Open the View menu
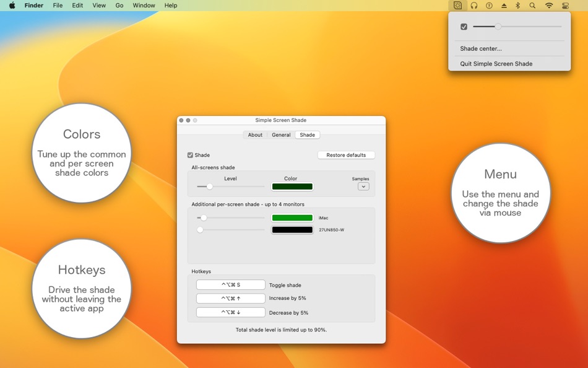The height and width of the screenshot is (368, 588). (99, 5)
